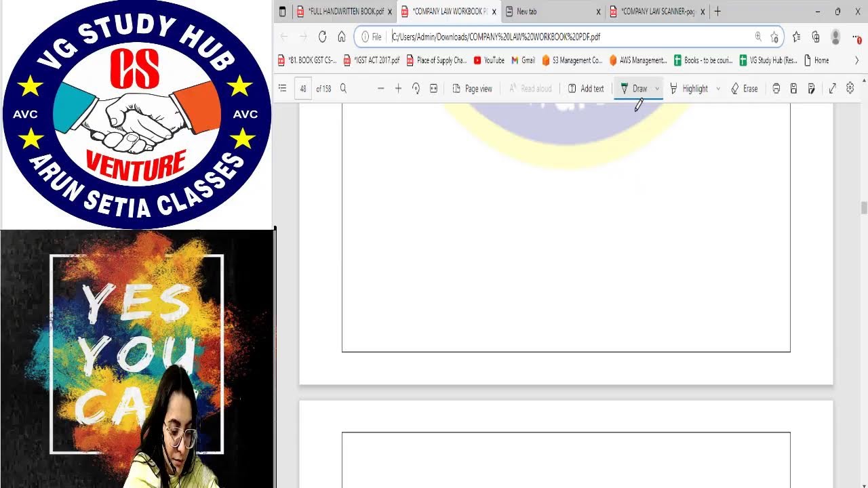This screenshot has height=488, width=868.
Task: Expand the Draw tool options
Action: click(656, 89)
